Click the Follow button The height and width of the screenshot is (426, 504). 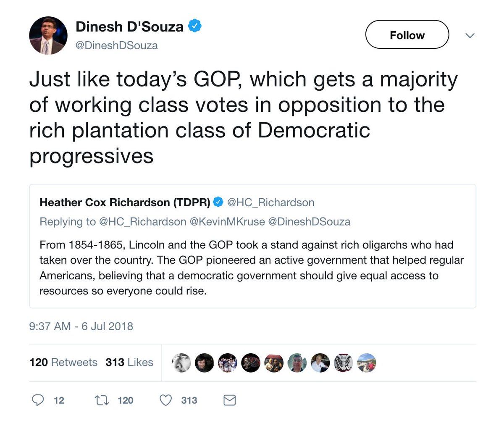(x=407, y=35)
